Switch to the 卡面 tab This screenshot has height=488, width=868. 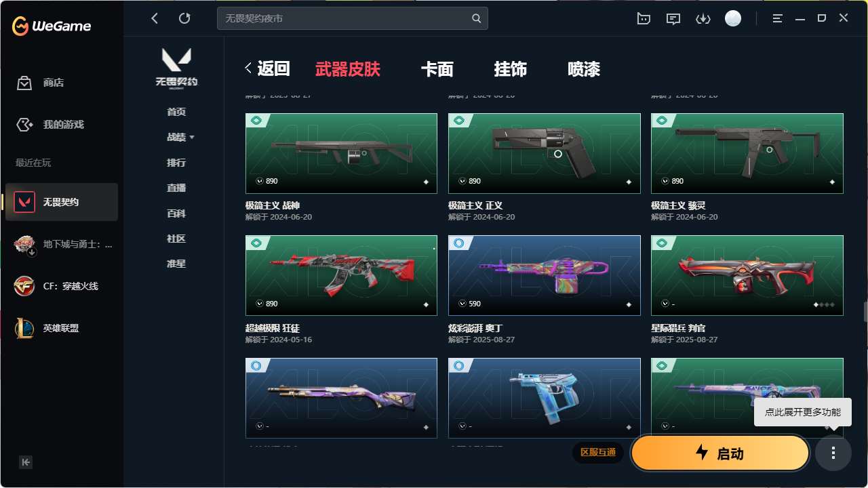tap(437, 69)
